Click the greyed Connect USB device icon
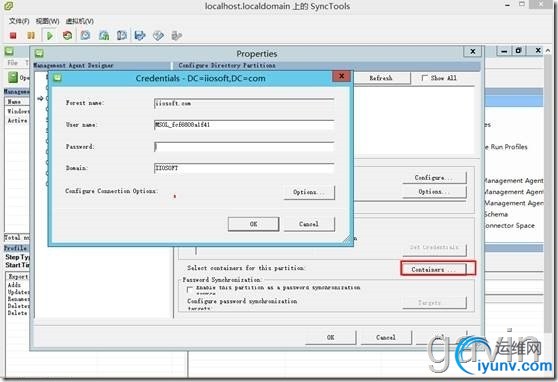Viewport: 558px width, 382px height. (177, 35)
